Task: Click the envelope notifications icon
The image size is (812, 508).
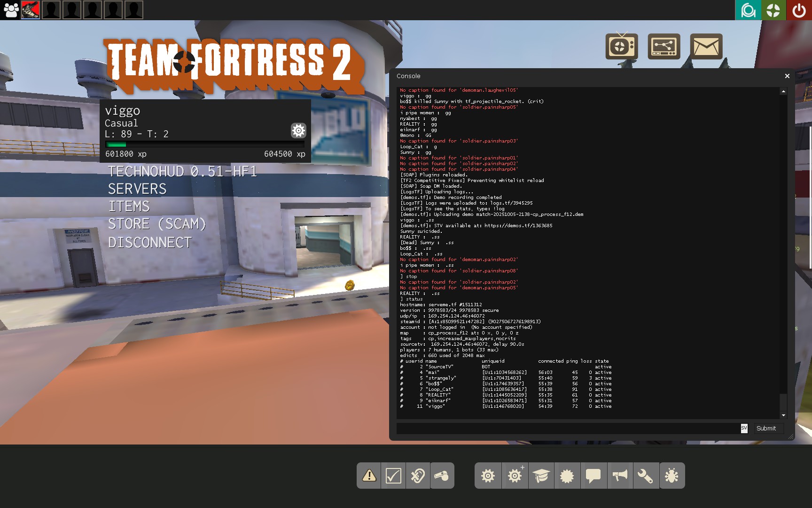Action: coord(706,47)
